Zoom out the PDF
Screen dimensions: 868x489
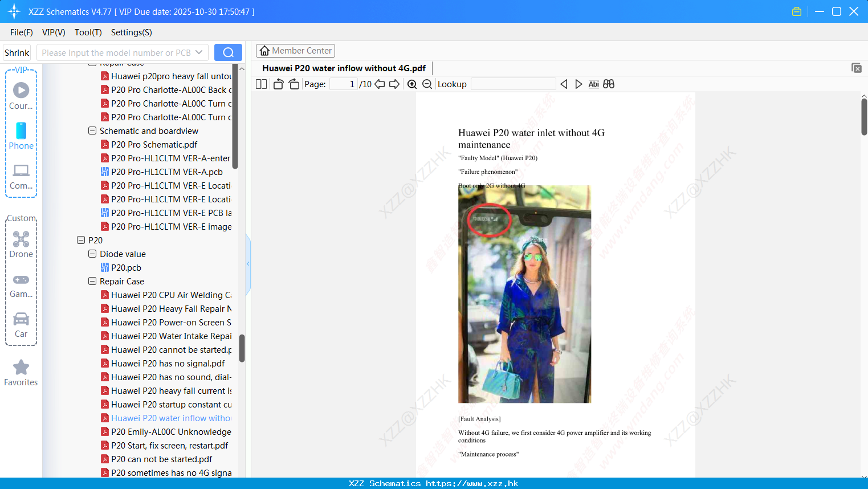pyautogui.click(x=427, y=84)
